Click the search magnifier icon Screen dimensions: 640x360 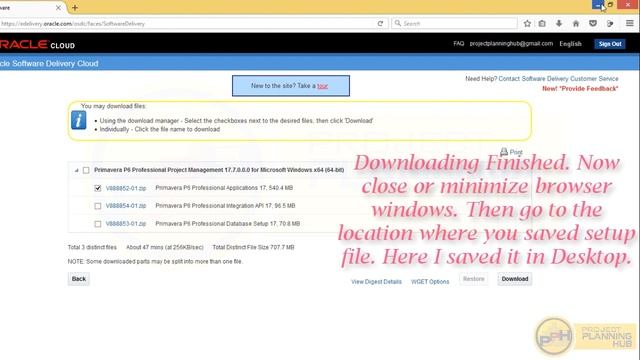(398, 24)
